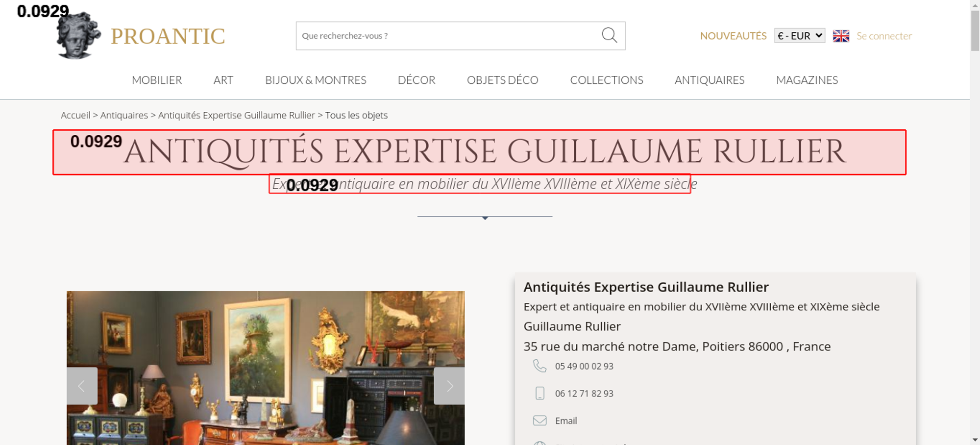Click the magnifying glass search icon
Image resolution: width=980 pixels, height=445 pixels.
[609, 35]
